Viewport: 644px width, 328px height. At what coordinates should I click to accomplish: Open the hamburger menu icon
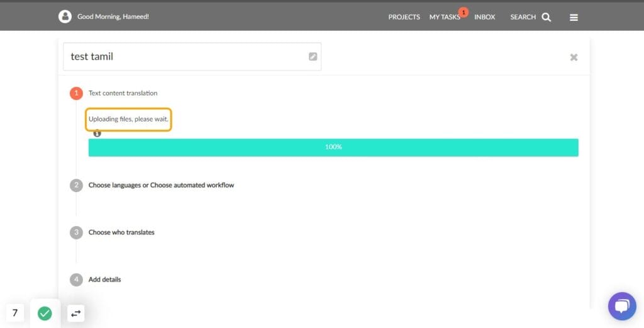(x=574, y=18)
